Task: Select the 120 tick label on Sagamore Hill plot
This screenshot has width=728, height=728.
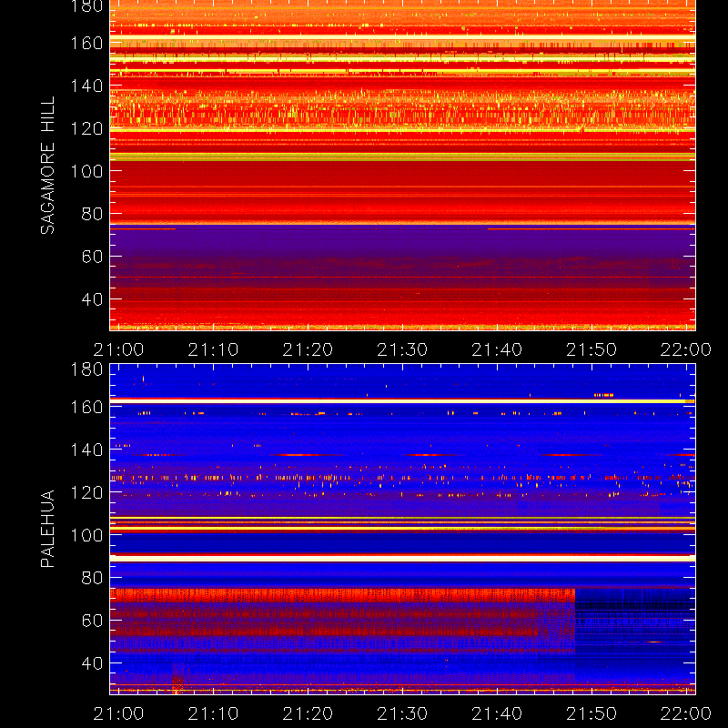Action: click(x=86, y=128)
